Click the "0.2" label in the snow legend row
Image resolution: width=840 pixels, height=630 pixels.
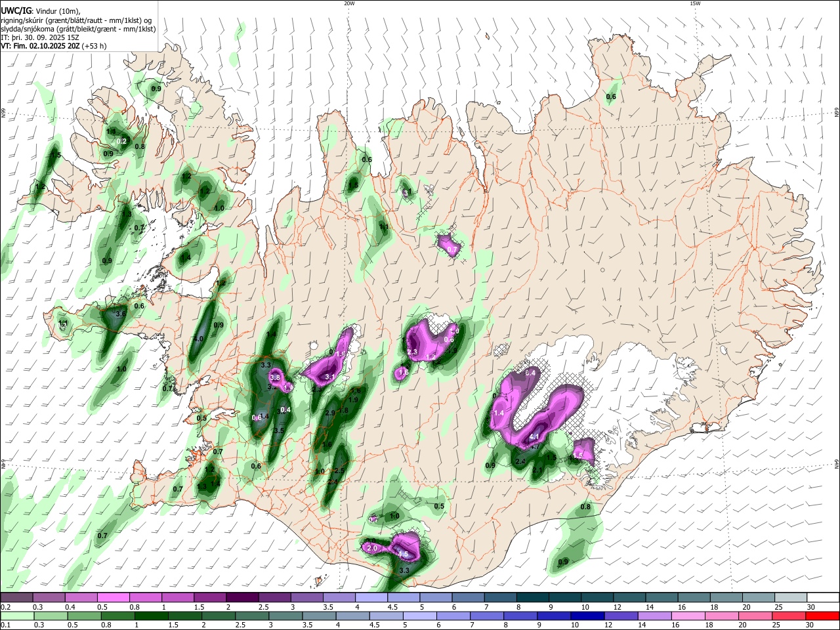5,607
